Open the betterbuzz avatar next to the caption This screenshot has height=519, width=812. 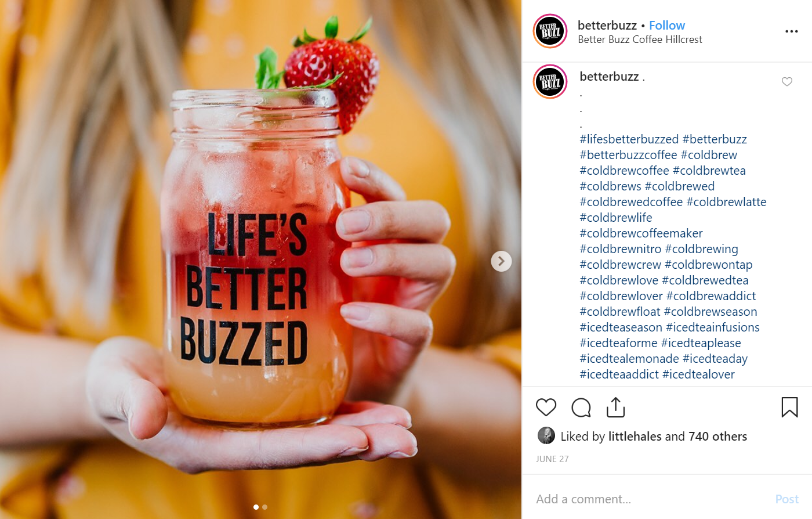tap(550, 82)
